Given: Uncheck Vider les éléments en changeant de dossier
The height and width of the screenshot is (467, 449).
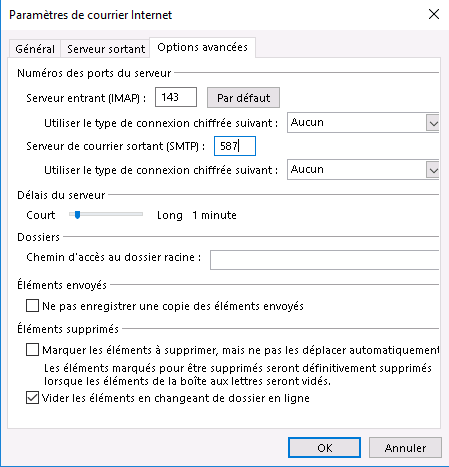Looking at the screenshot, I should click(32, 398).
